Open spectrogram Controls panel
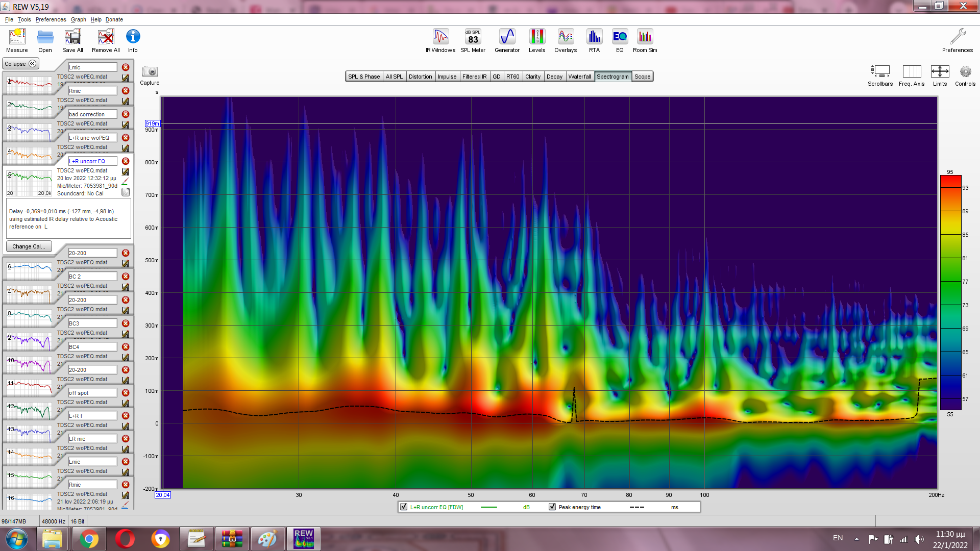 tap(965, 72)
